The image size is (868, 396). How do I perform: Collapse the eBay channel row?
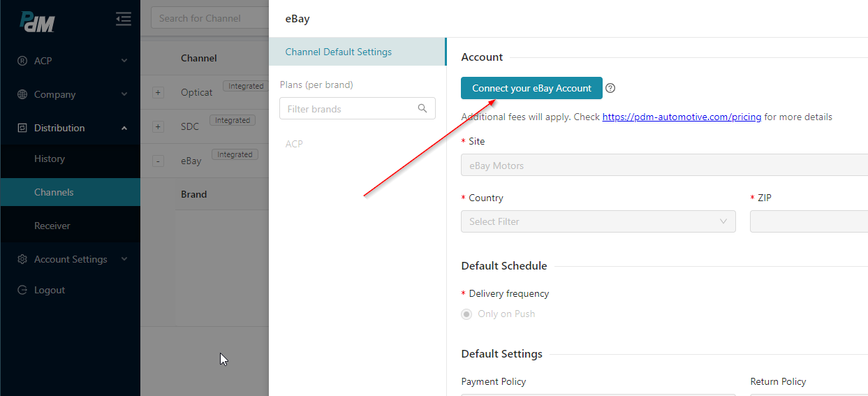pyautogui.click(x=158, y=161)
